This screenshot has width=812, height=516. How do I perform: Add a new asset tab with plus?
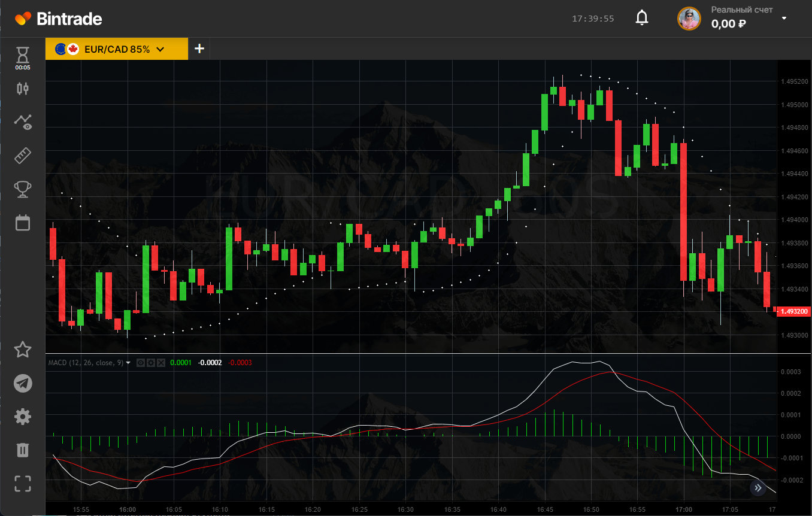coord(199,49)
